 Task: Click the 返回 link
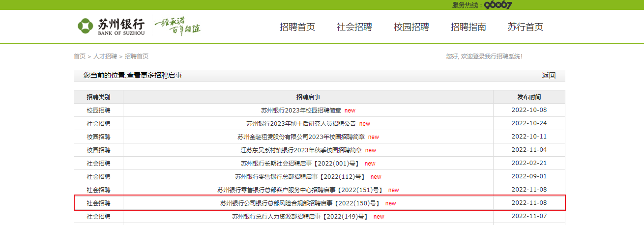point(549,75)
